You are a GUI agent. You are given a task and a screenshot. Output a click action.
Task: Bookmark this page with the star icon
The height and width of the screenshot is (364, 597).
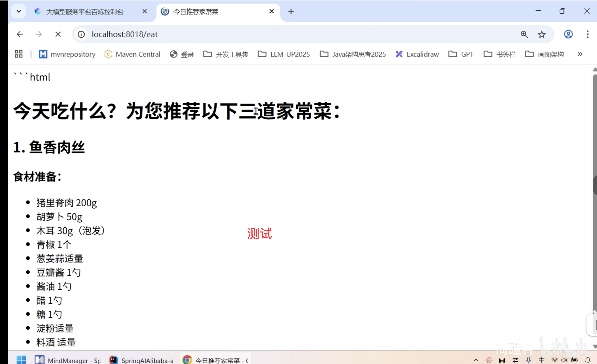[541, 34]
